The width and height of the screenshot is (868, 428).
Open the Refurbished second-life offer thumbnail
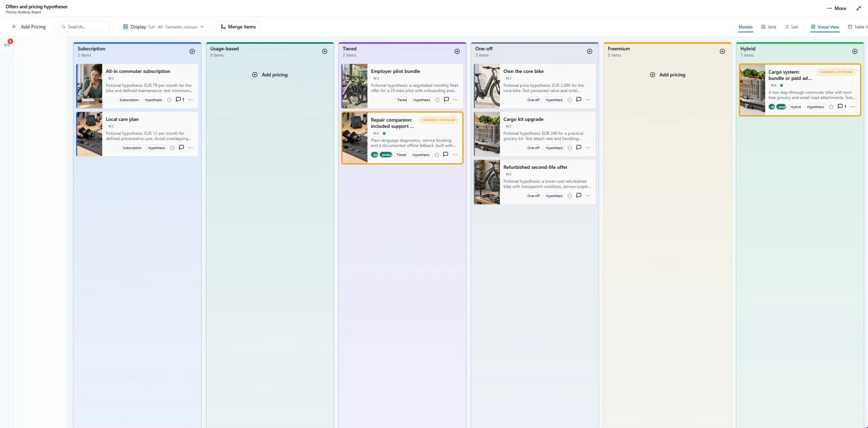[487, 182]
